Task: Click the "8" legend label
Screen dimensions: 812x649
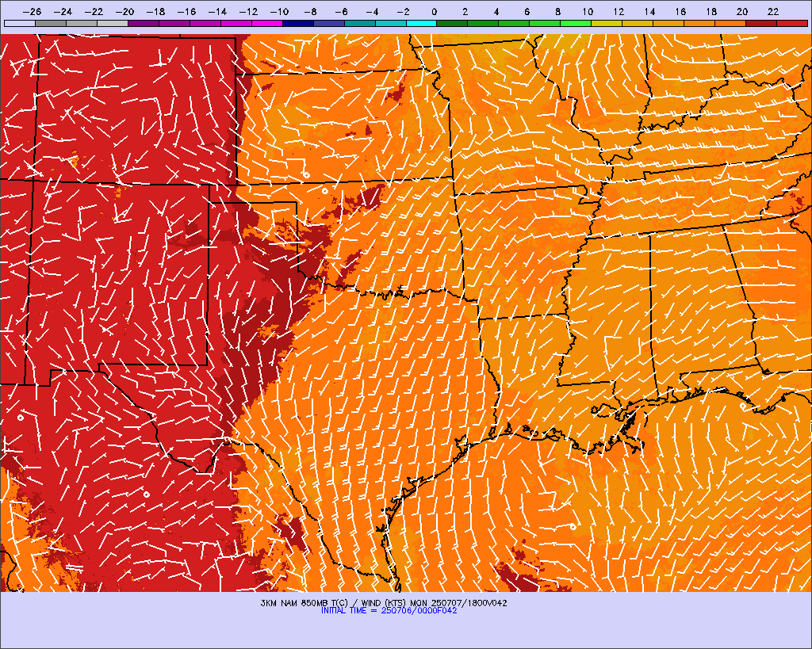Action: 557,11
